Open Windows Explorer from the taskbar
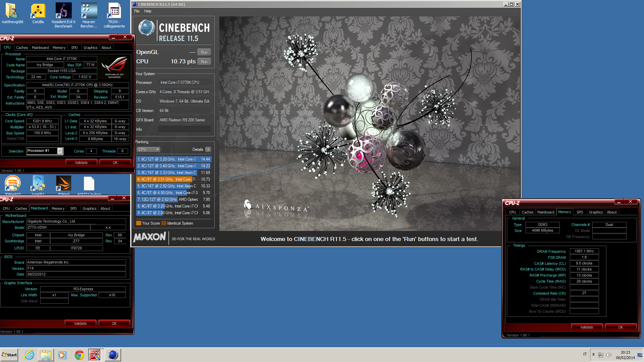The width and height of the screenshot is (644, 362). click(46, 355)
